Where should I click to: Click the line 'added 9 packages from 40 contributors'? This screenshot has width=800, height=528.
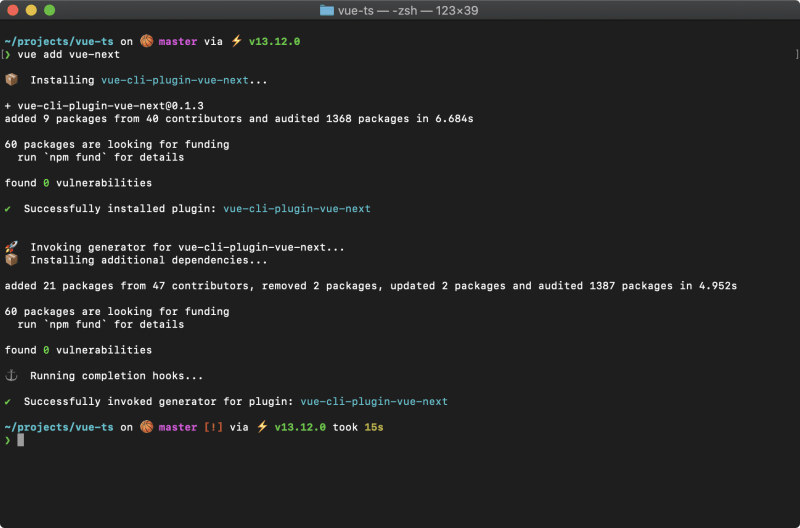[x=239, y=118]
